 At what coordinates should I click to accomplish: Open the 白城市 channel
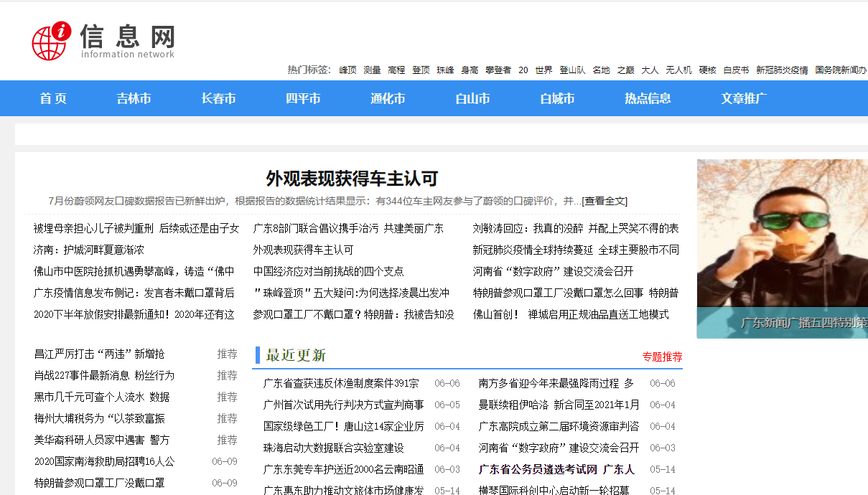[x=557, y=98]
